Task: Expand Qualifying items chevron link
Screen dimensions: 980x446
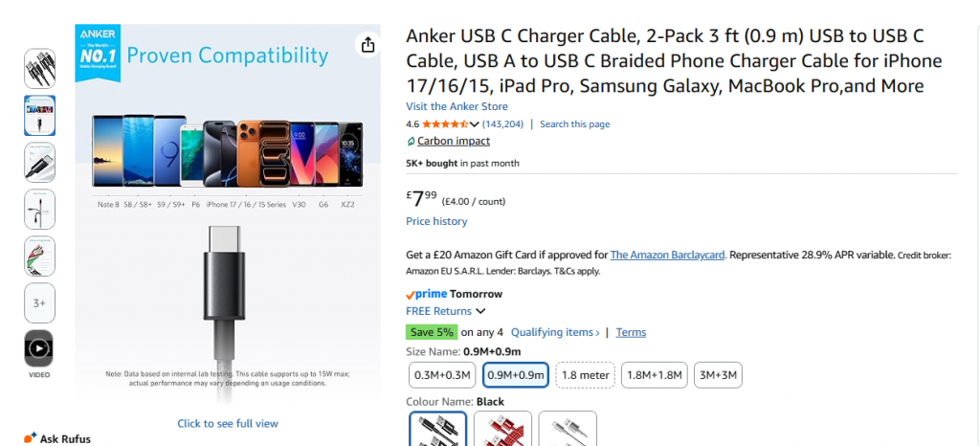Action: [x=555, y=332]
